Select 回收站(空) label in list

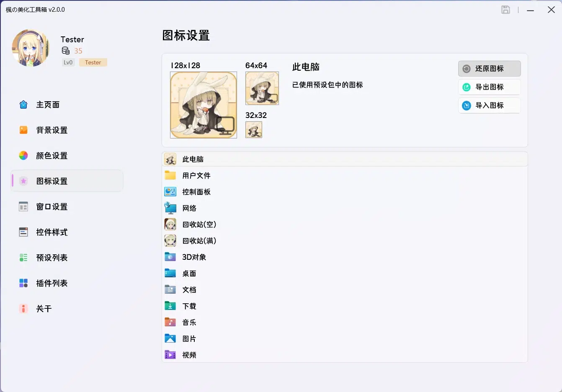pyautogui.click(x=199, y=225)
